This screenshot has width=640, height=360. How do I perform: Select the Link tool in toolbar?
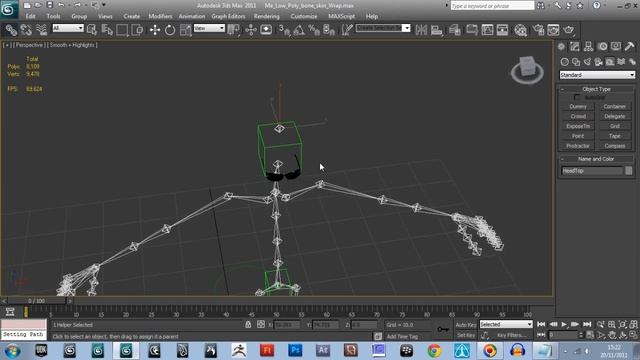click(x=11, y=30)
